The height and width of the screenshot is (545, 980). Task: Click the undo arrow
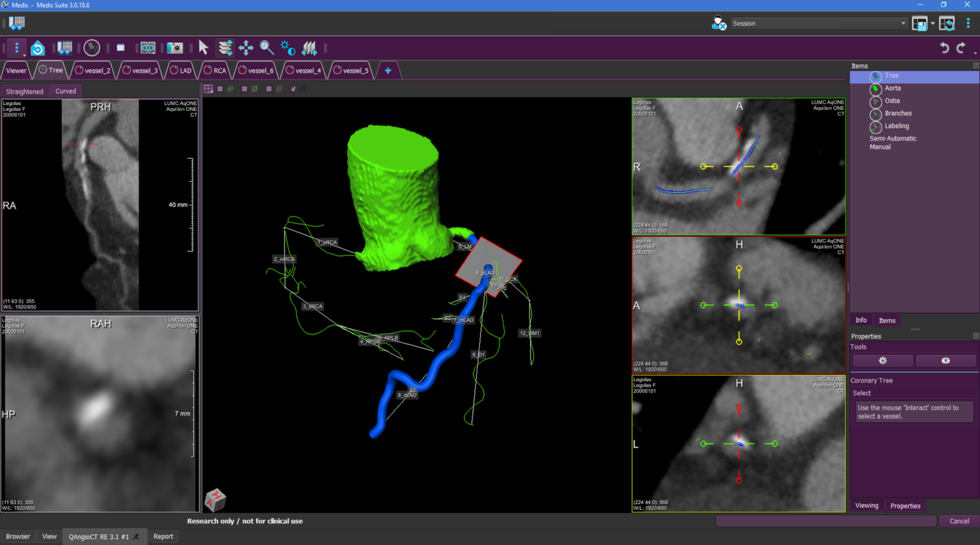(x=944, y=48)
